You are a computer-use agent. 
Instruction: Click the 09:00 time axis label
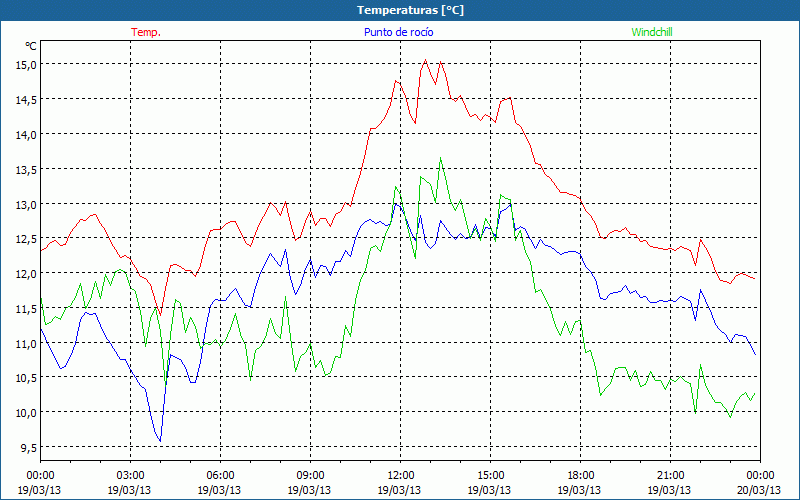pyautogui.click(x=310, y=476)
